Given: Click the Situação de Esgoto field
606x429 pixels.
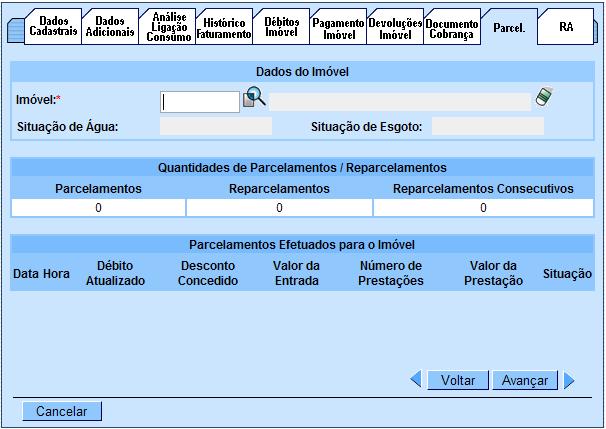Looking at the screenshot, I should (488, 126).
